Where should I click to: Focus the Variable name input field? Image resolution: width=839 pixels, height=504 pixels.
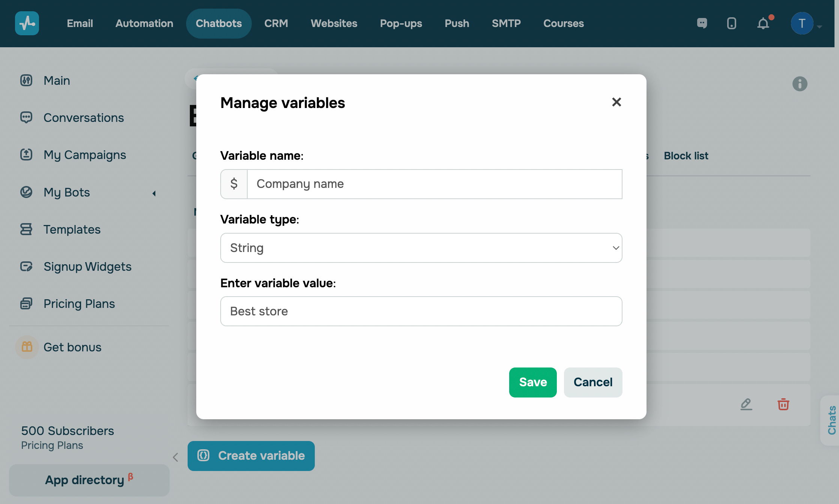434,184
